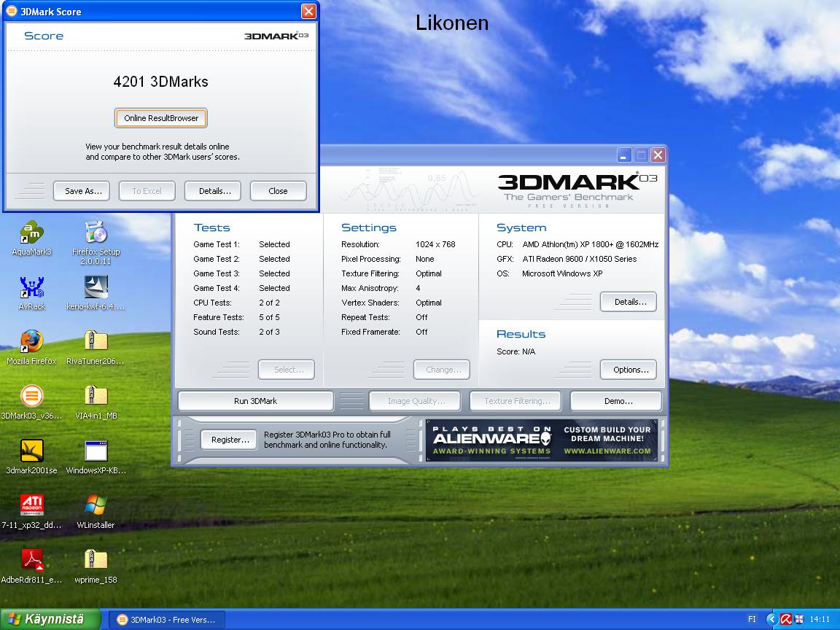The width and height of the screenshot is (840, 630).
Task: Click the Change... button under Settings
Action: (442, 370)
